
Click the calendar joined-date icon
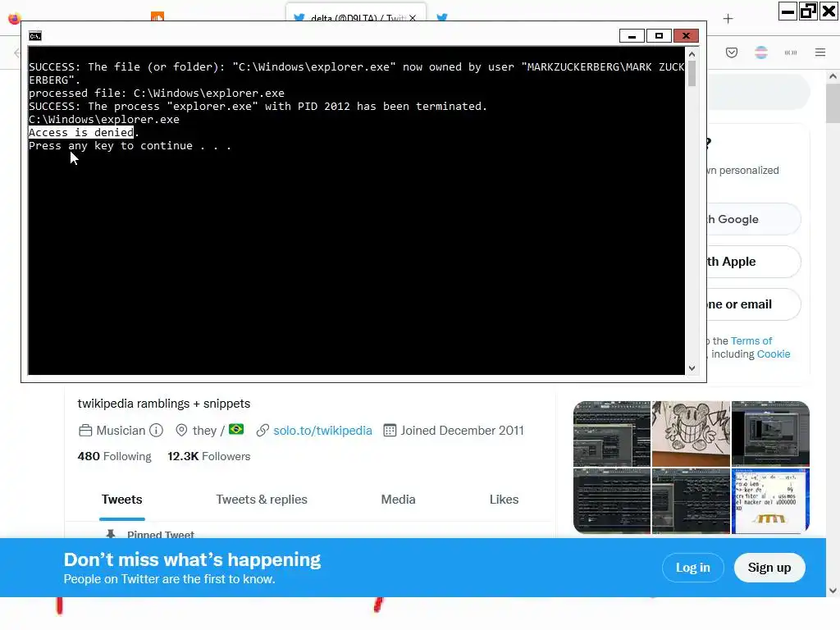(x=390, y=431)
